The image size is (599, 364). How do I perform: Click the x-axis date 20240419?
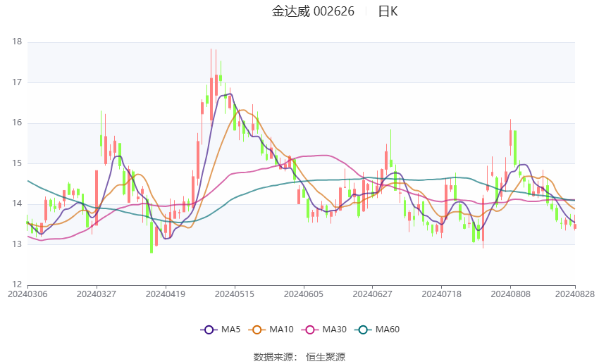166,294
